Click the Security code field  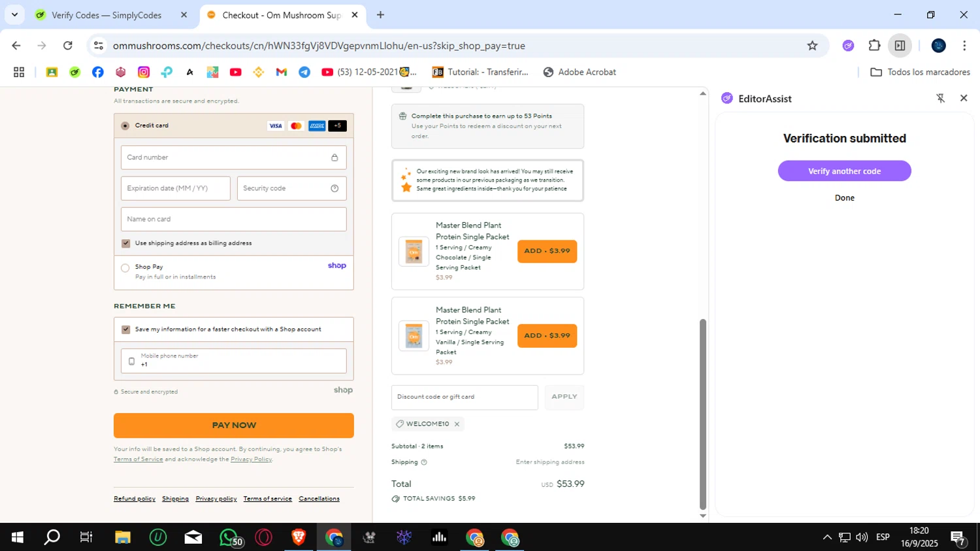[x=291, y=188]
